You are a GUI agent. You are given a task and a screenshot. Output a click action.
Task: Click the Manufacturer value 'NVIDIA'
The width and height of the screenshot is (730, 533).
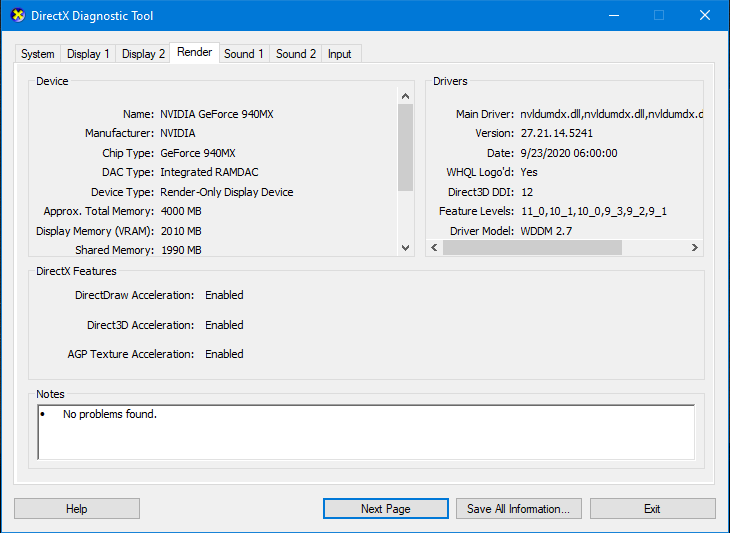pos(178,133)
